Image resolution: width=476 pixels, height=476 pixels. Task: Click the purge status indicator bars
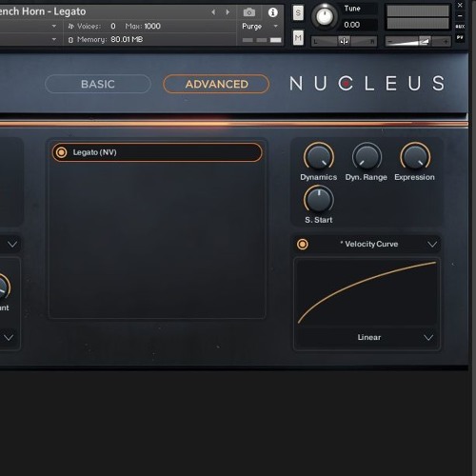[262, 40]
